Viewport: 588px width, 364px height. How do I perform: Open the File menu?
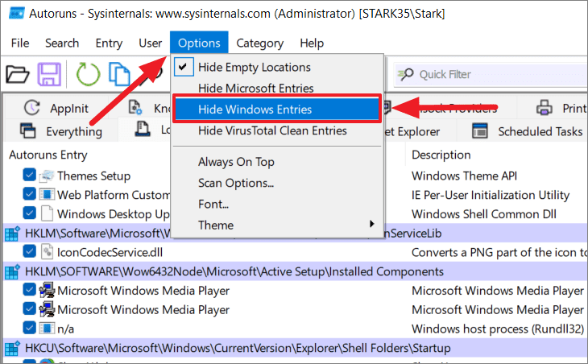coord(20,43)
